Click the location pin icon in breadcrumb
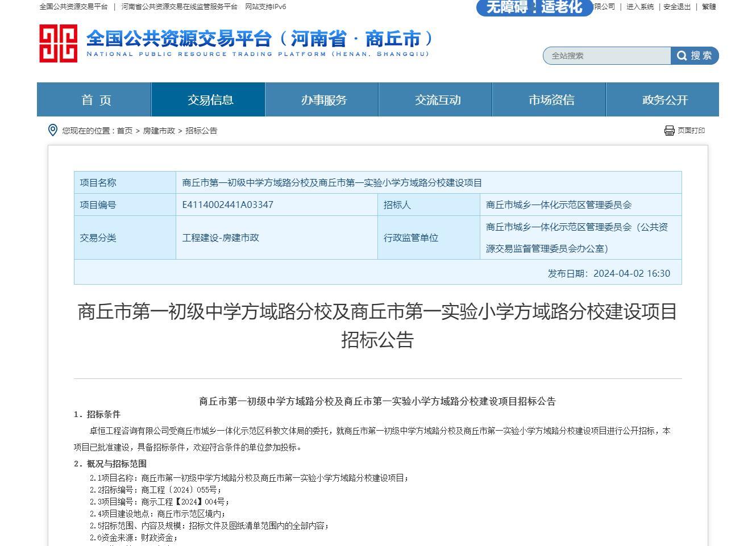 (53, 130)
